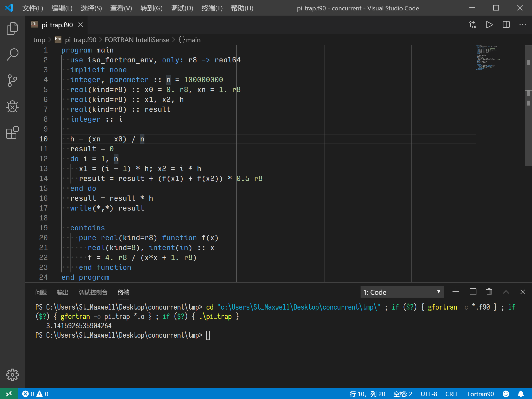The height and width of the screenshot is (399, 532).
Task: Toggle the split terminal pane
Action: point(473,292)
